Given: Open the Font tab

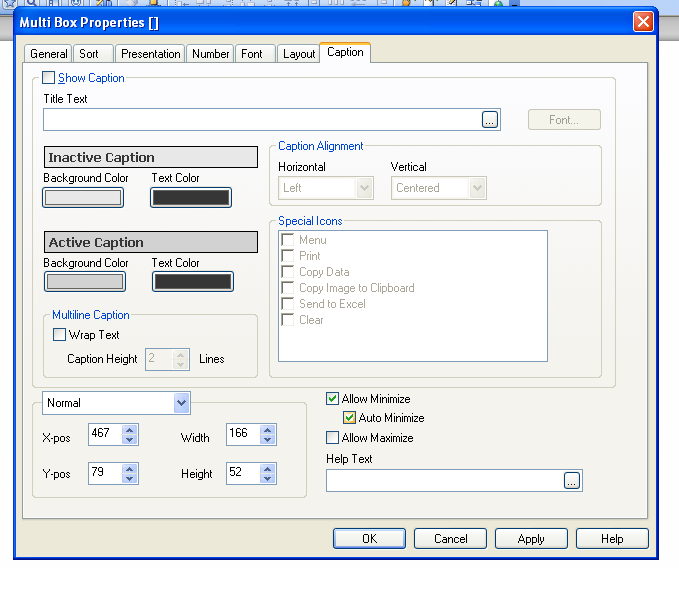Looking at the screenshot, I should tap(255, 54).
